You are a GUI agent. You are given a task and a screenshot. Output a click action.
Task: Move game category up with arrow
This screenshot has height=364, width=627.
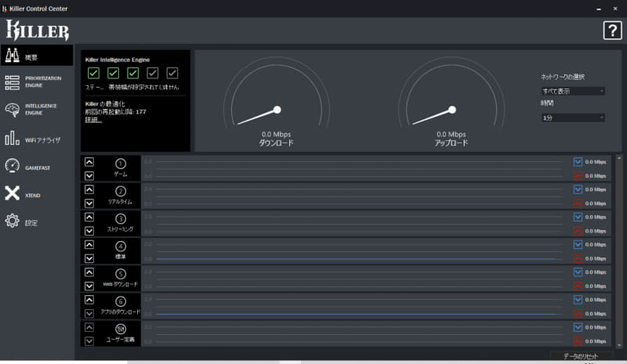[89, 162]
